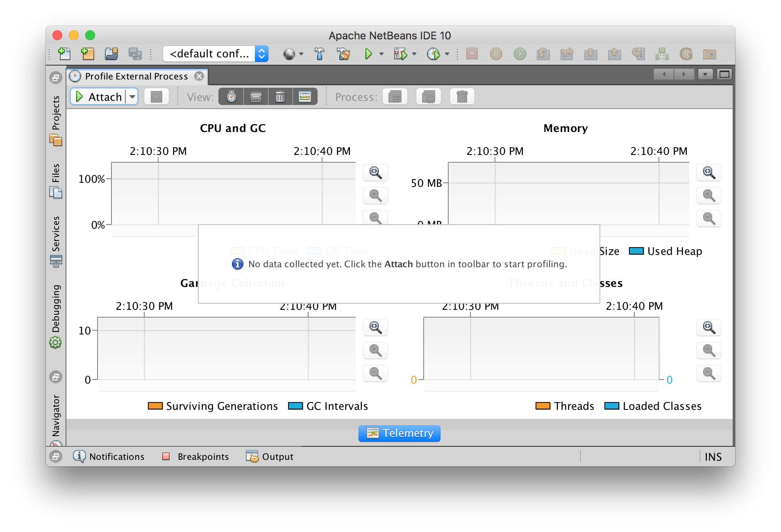Image resolution: width=781 pixels, height=532 pixels.
Task: Zoom out on the Memory chart
Action: 709,218
